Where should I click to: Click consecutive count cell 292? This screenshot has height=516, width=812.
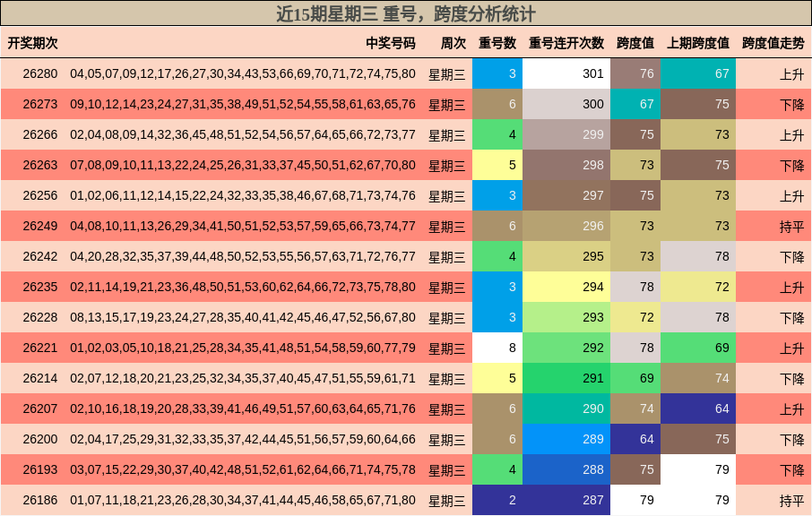[566, 348]
